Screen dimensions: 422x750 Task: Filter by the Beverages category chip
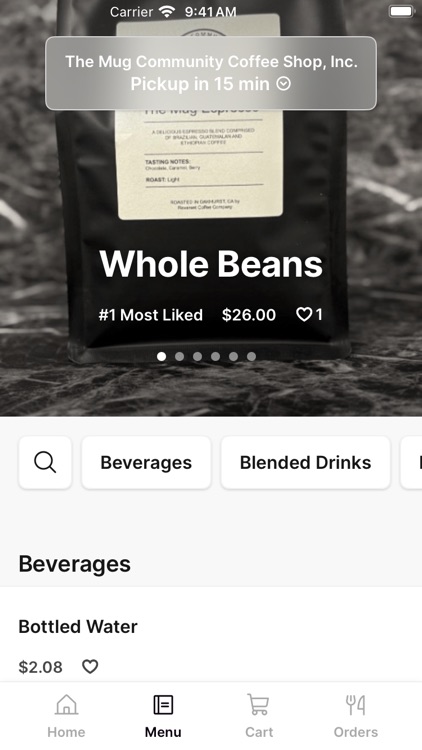(x=146, y=463)
